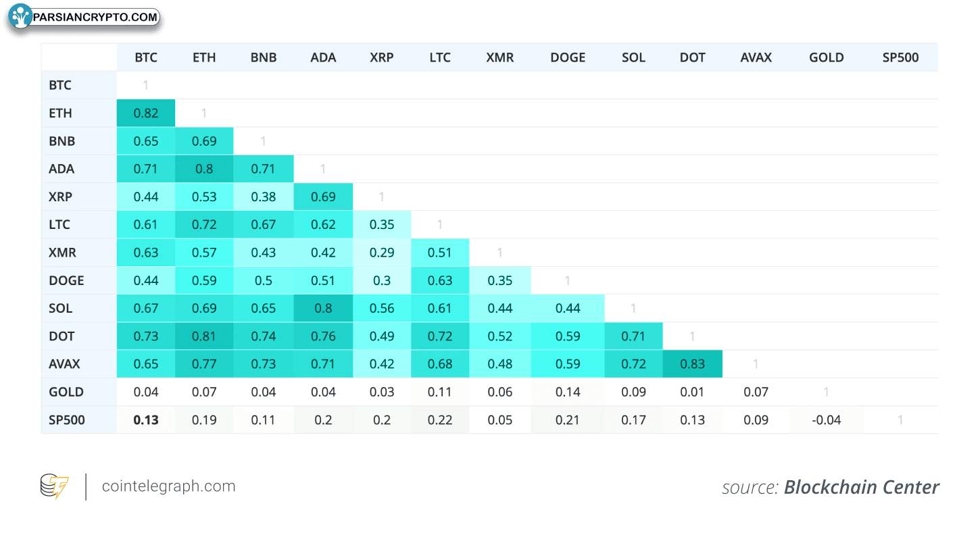The image size is (980, 541).
Task: Click the Cointelegraph coin-stack logo icon
Action: 54,486
